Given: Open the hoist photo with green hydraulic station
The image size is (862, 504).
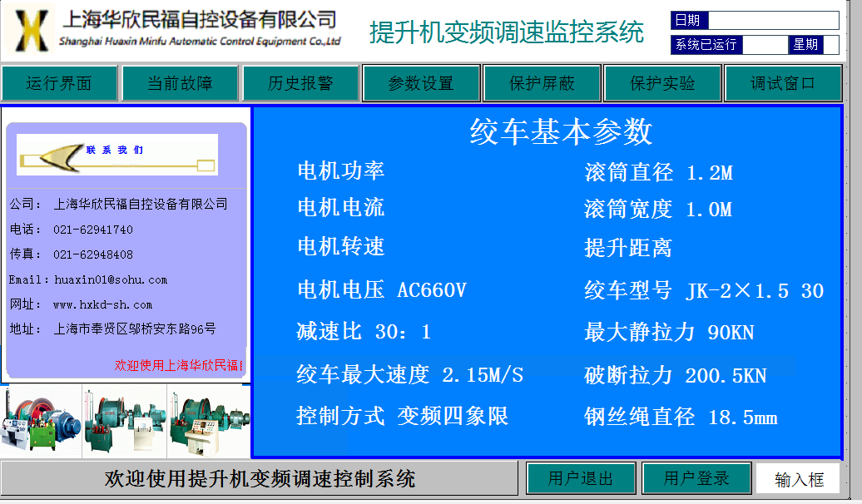Looking at the screenshot, I should [42, 421].
